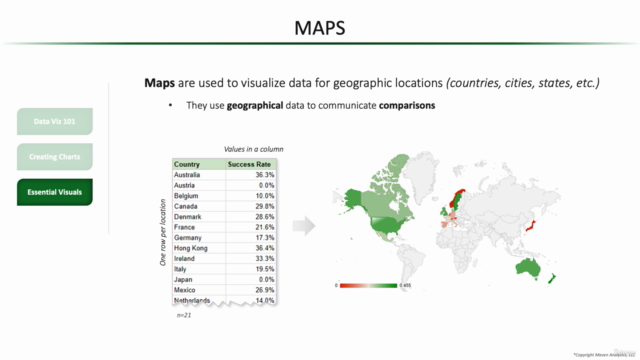Click the n=21 note below the table
The width and height of the screenshot is (640, 360).
click(184, 315)
